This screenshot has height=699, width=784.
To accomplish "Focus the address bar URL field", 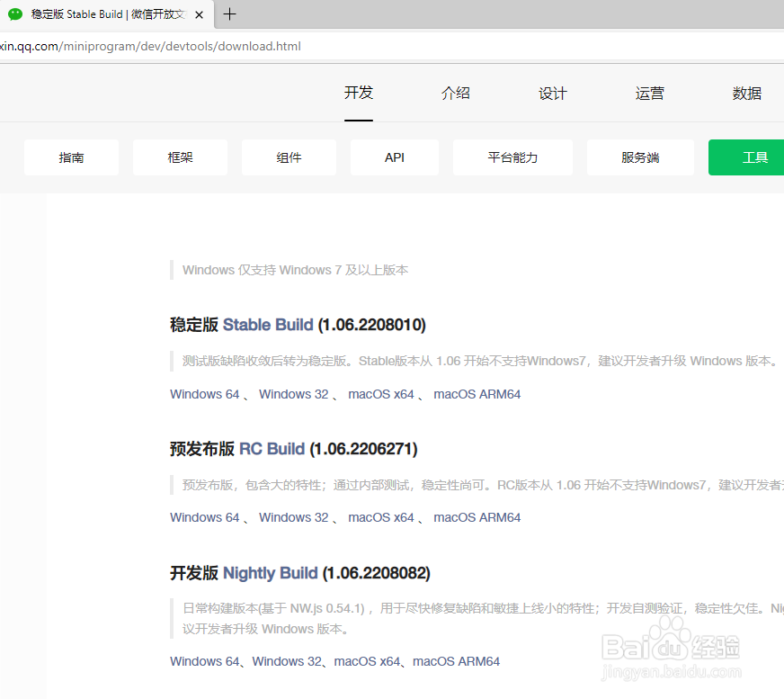I will (392, 47).
